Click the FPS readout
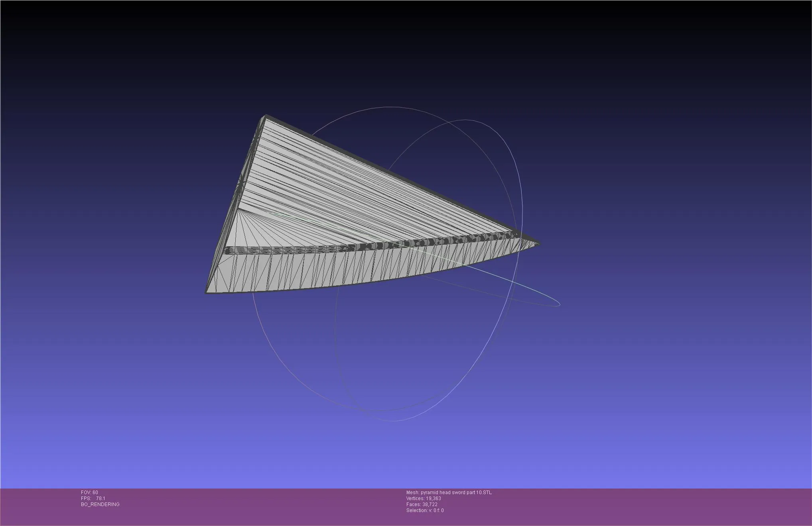812x526 pixels. pyautogui.click(x=93, y=499)
